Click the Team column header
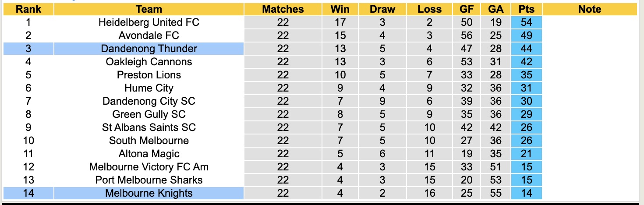The image size is (644, 205). (149, 9)
